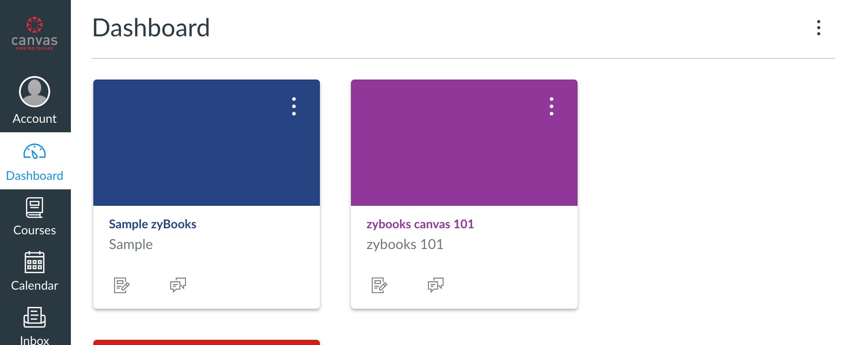The width and height of the screenshot is (868, 345).
Task: Open the Sample zyBooks course link
Action: 153,224
